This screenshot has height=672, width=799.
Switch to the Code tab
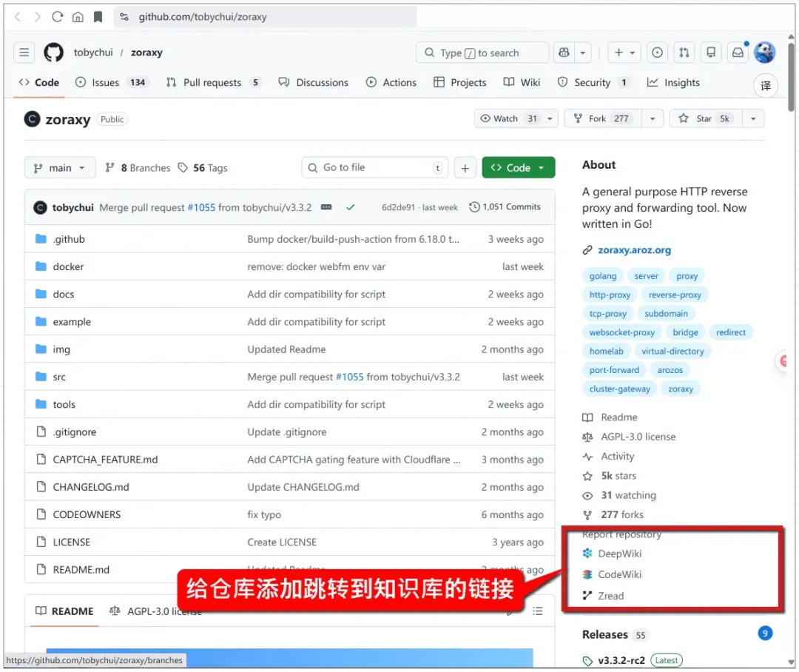coord(39,83)
